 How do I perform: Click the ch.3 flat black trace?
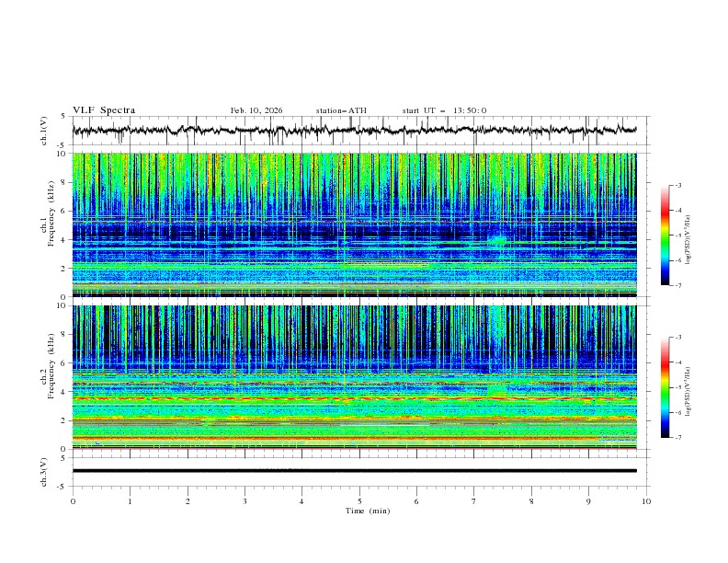[354, 471]
